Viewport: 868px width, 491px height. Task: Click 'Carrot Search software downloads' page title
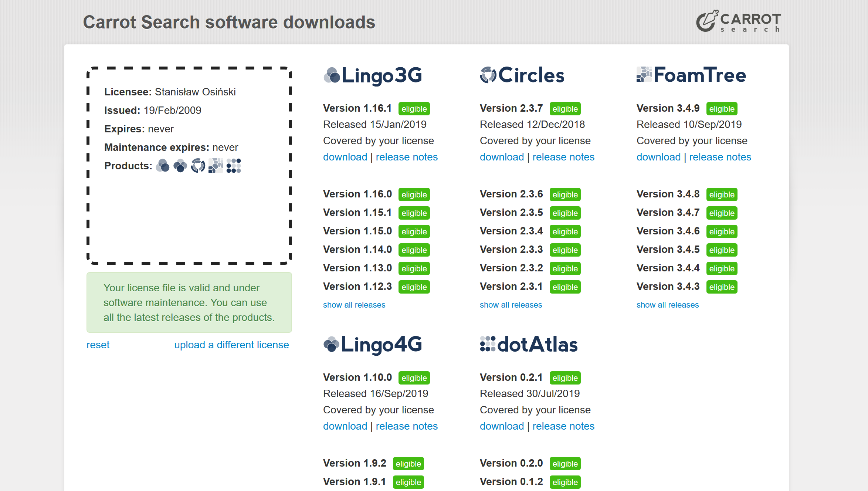[x=229, y=22]
